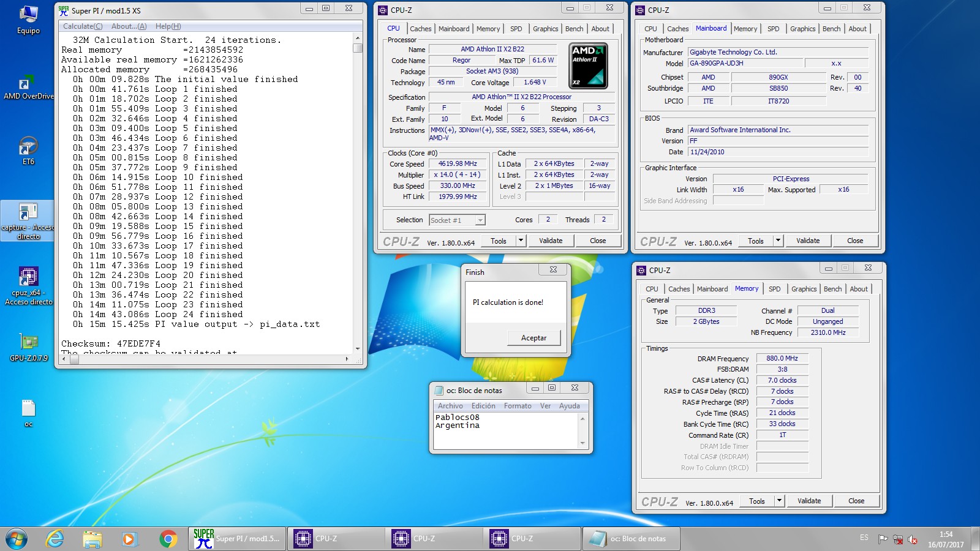Click the Core Speed value 4619.98 MHz

coord(458,163)
